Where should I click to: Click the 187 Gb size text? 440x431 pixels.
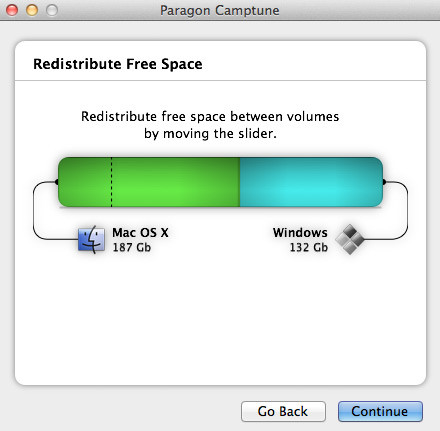pos(132,247)
